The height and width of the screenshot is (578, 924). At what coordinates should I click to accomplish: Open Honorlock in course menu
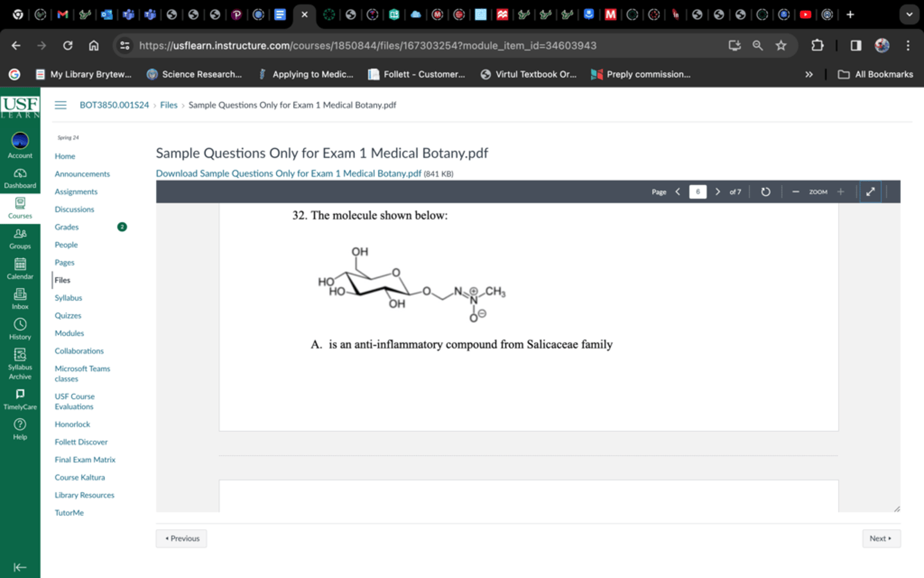[x=73, y=425]
